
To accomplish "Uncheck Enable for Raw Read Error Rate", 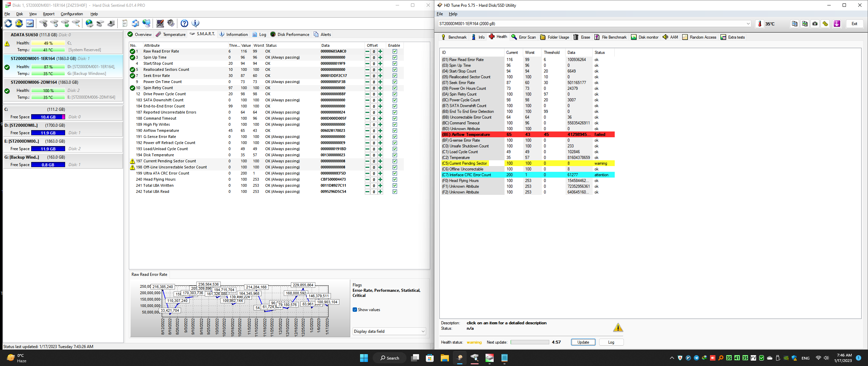I will click(x=395, y=52).
